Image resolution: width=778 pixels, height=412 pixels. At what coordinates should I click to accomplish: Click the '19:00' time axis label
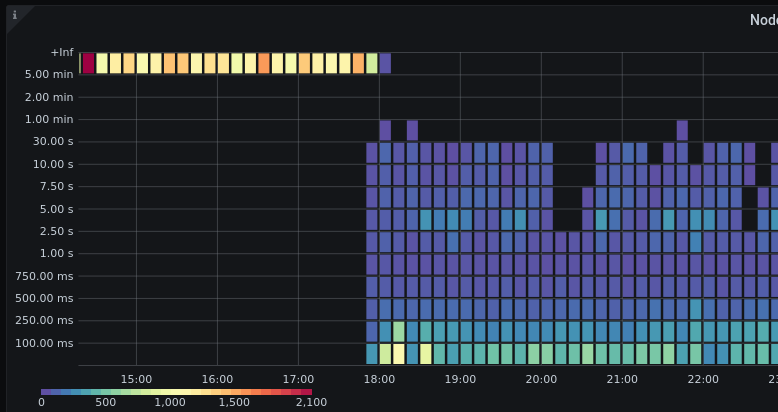pos(460,379)
